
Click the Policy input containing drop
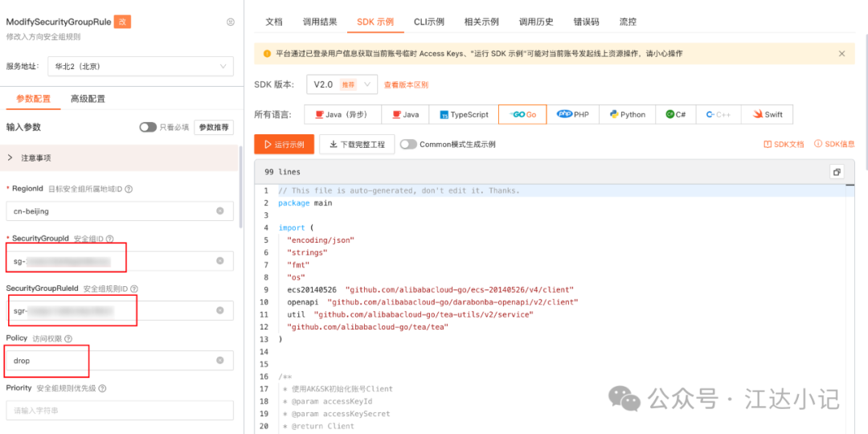coord(120,360)
